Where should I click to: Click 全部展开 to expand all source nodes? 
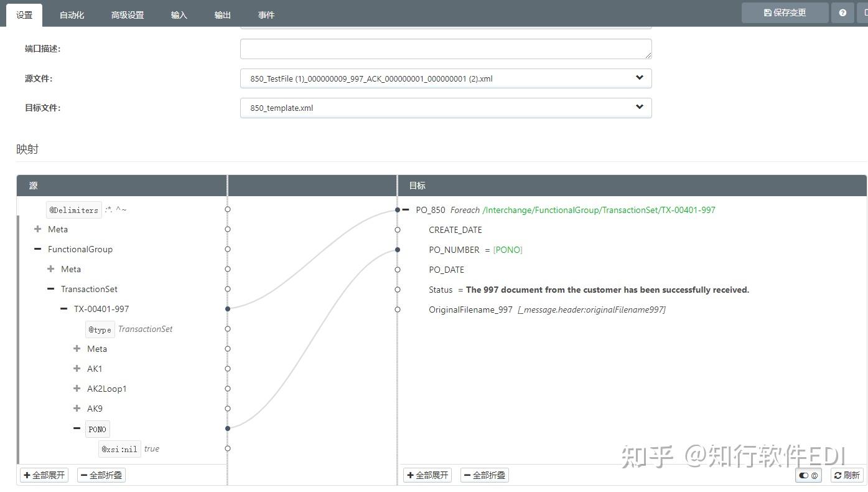(x=44, y=475)
